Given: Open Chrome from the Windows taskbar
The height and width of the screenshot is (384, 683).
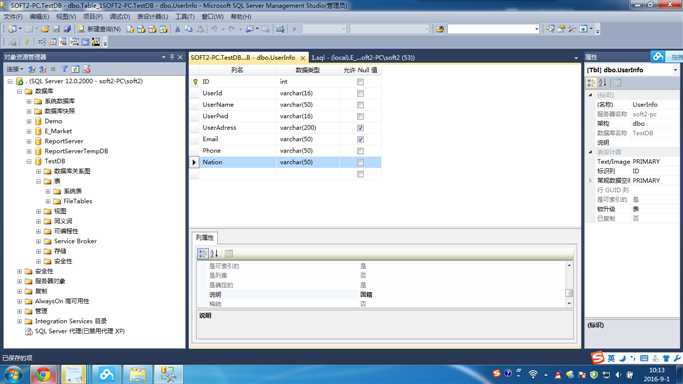Looking at the screenshot, I should tap(43, 374).
